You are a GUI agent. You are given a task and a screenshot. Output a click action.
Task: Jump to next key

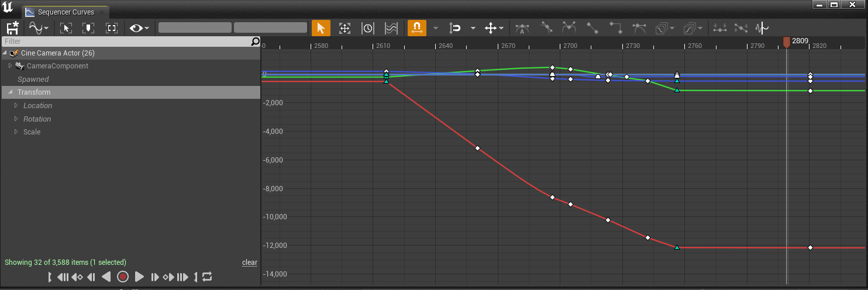point(168,277)
